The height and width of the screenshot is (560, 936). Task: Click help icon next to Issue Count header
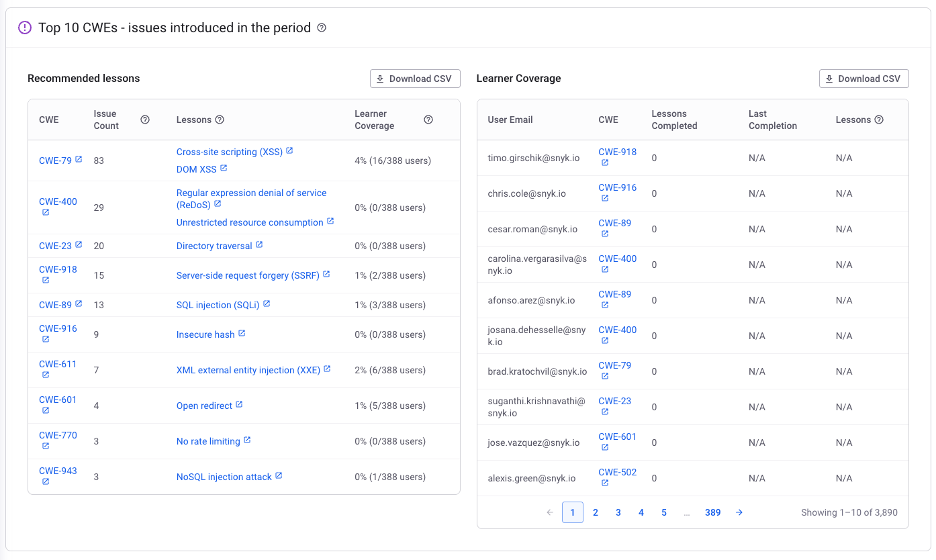point(145,120)
